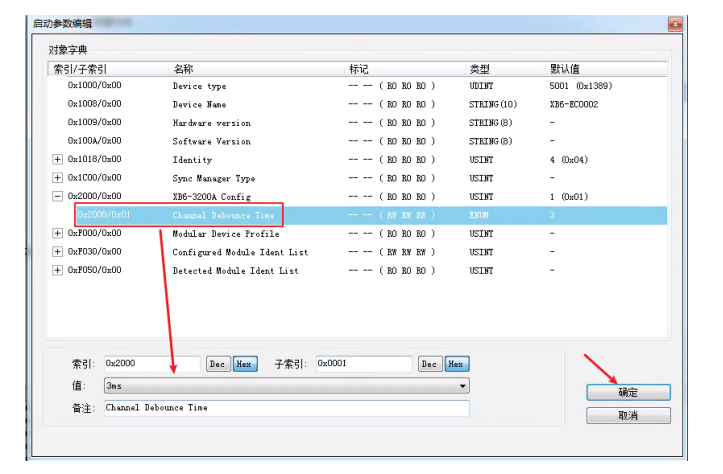Switch 子索引 field to Dec format
723x474 pixels.
coord(429,364)
